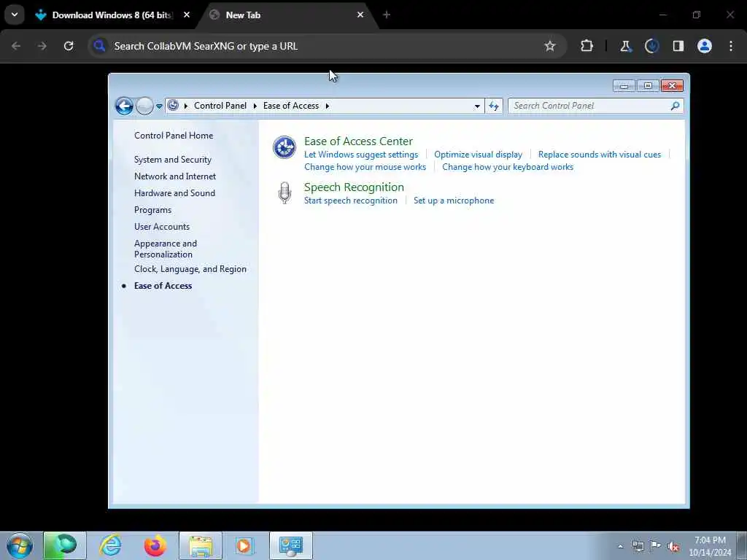Image resolution: width=747 pixels, height=560 pixels.
Task: Open the Action Center flag icon
Action: [x=656, y=545]
